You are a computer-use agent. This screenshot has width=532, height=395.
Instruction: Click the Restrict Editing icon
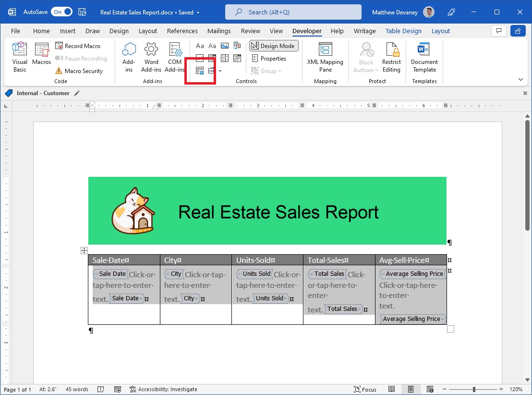click(x=391, y=57)
